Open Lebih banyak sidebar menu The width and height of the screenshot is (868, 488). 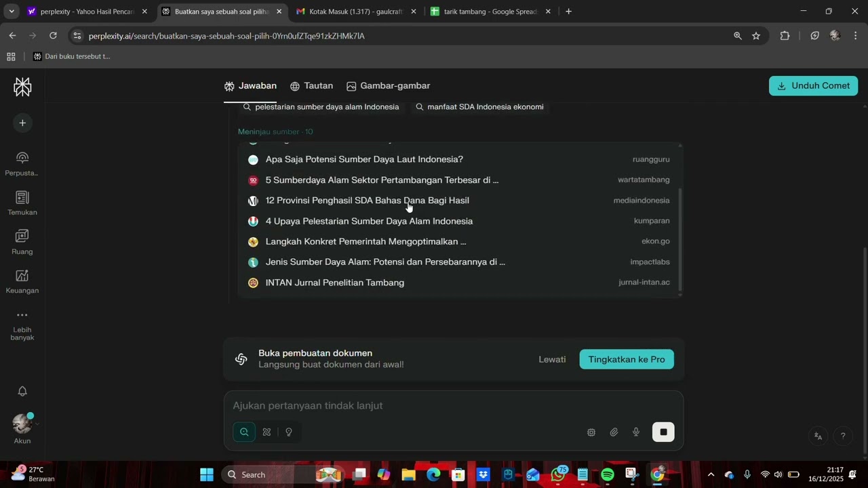(22, 326)
